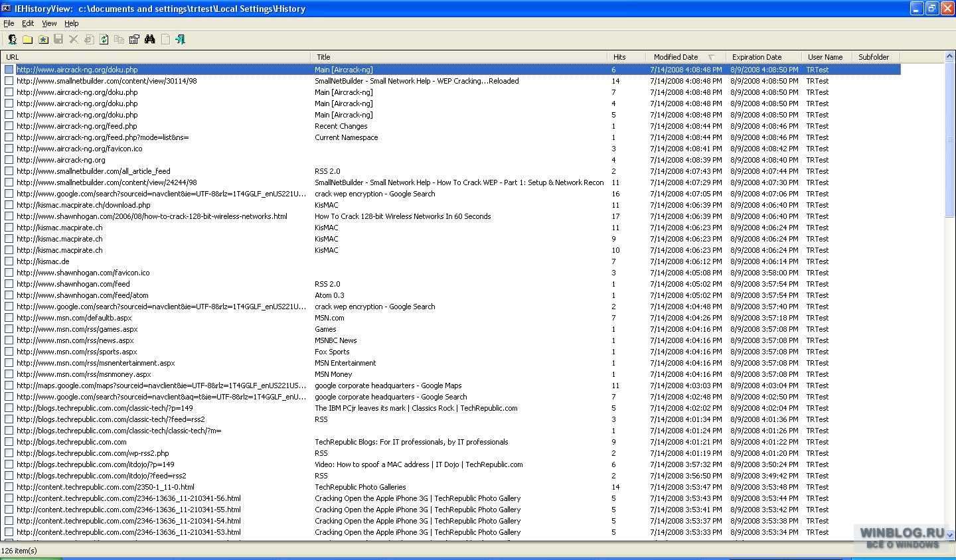Select the 'Current Namespace' title row
956x560 pixels.
[x=451, y=137]
